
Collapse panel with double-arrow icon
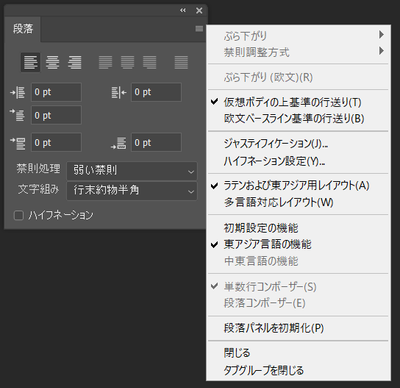183,10
